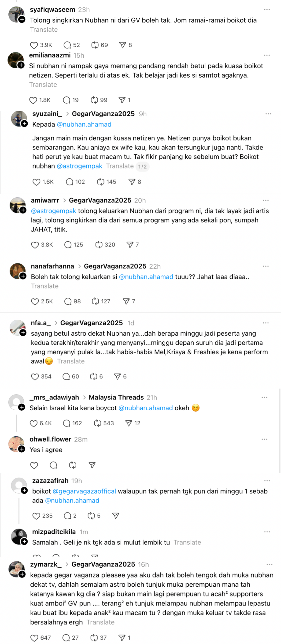Like the _mrs_adawiyah boycott post

(33, 423)
